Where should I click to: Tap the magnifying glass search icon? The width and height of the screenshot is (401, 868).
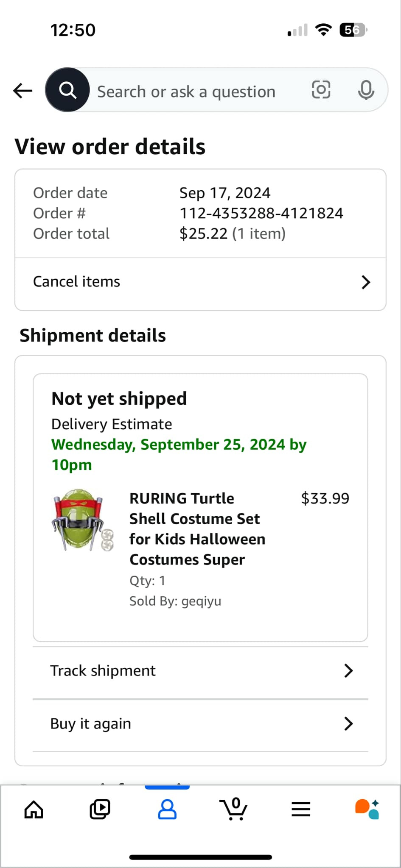(67, 90)
